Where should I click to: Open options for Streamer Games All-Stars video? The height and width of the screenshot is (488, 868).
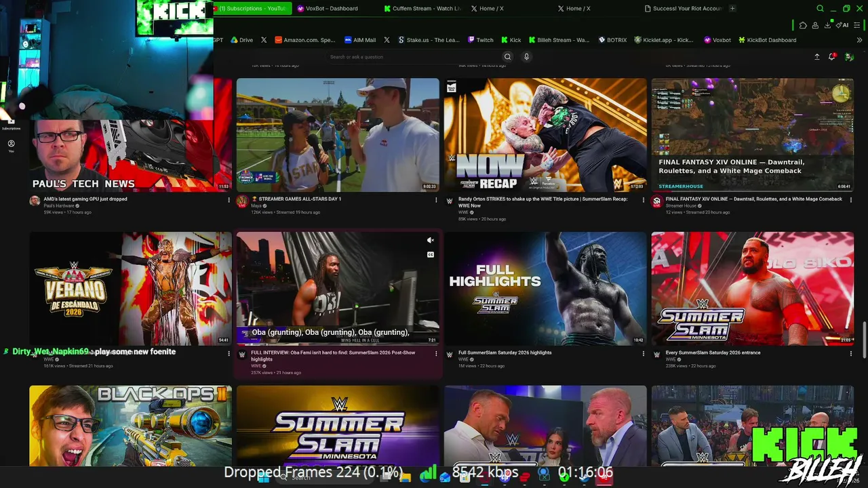click(436, 200)
